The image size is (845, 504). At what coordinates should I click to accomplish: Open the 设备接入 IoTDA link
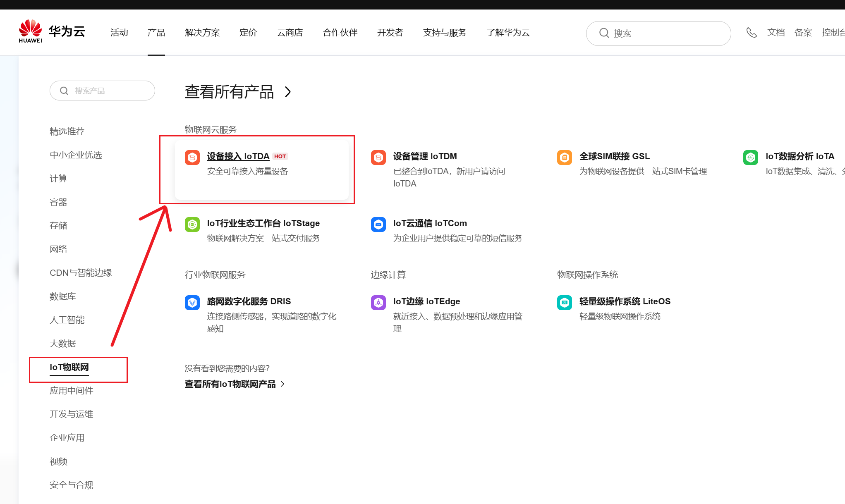(x=238, y=156)
